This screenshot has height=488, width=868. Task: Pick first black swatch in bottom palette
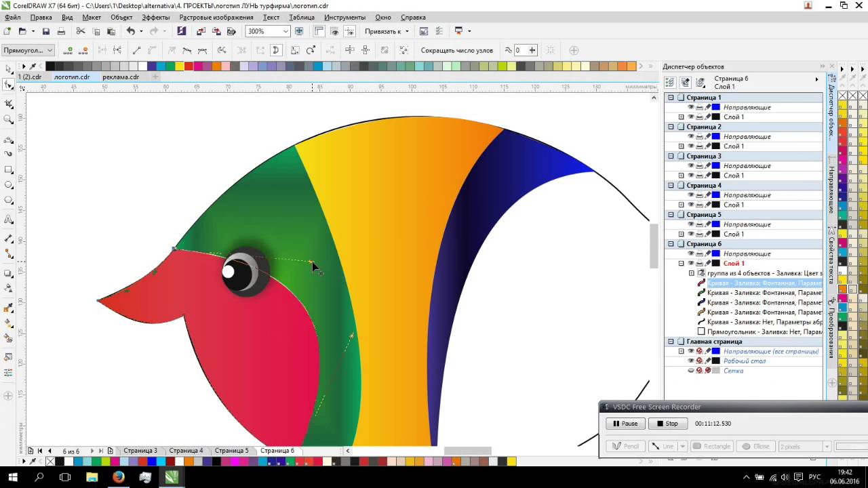click(x=60, y=462)
